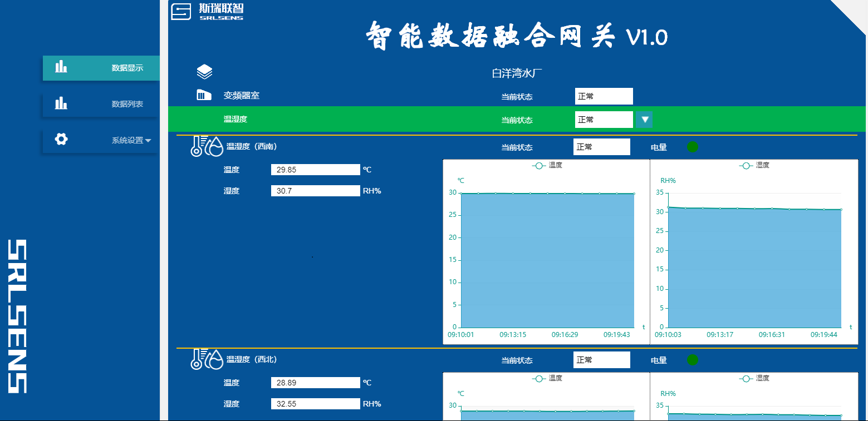Expand the 温湿度 section dropdown arrow
The width and height of the screenshot is (868, 421).
click(644, 120)
